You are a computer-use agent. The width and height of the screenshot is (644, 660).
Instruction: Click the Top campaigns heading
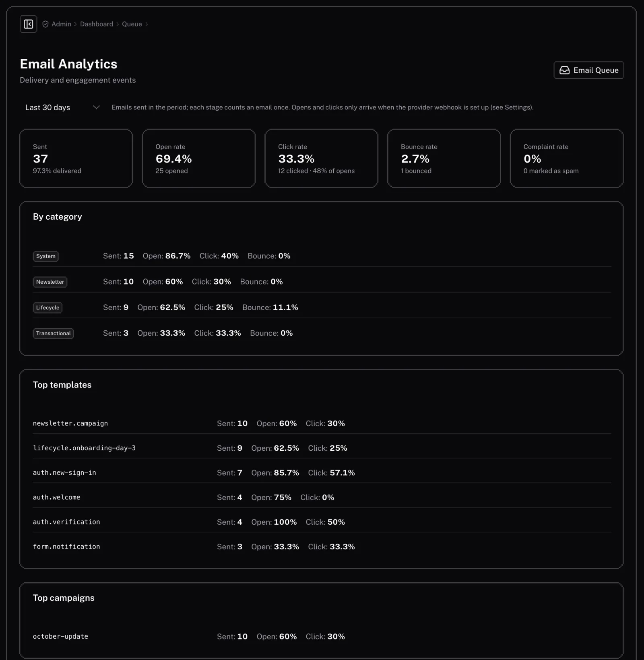coord(64,598)
